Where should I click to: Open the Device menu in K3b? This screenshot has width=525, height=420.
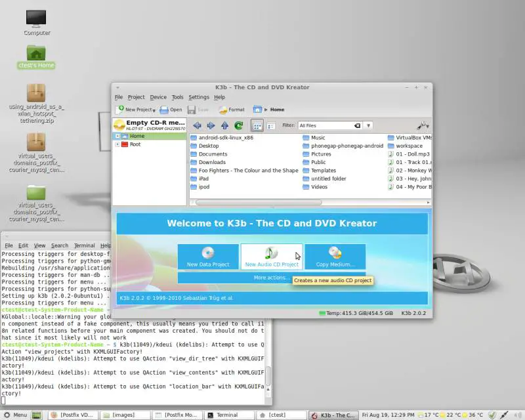[x=158, y=97]
